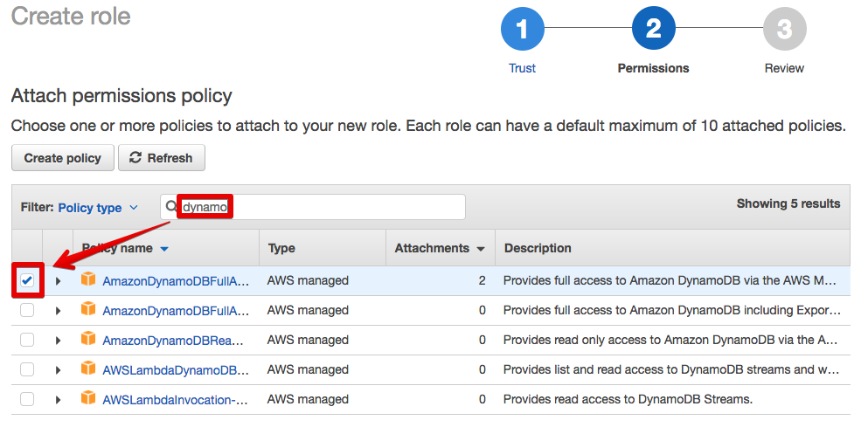The image size is (868, 434).
Task: Click step 3 circle for Review
Action: click(x=784, y=28)
